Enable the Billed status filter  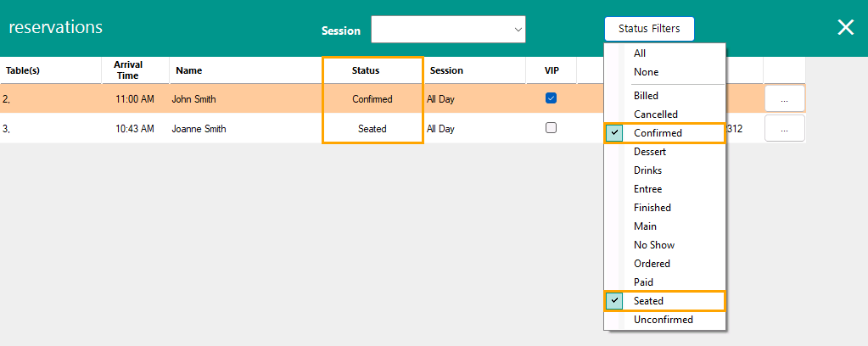646,96
